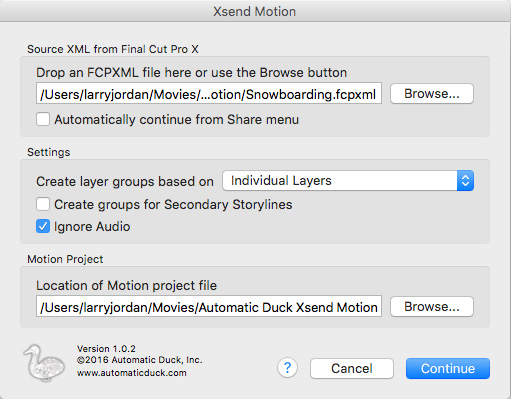This screenshot has width=511, height=399.
Task: Click the Create layer groups based on label
Action: 125,182
